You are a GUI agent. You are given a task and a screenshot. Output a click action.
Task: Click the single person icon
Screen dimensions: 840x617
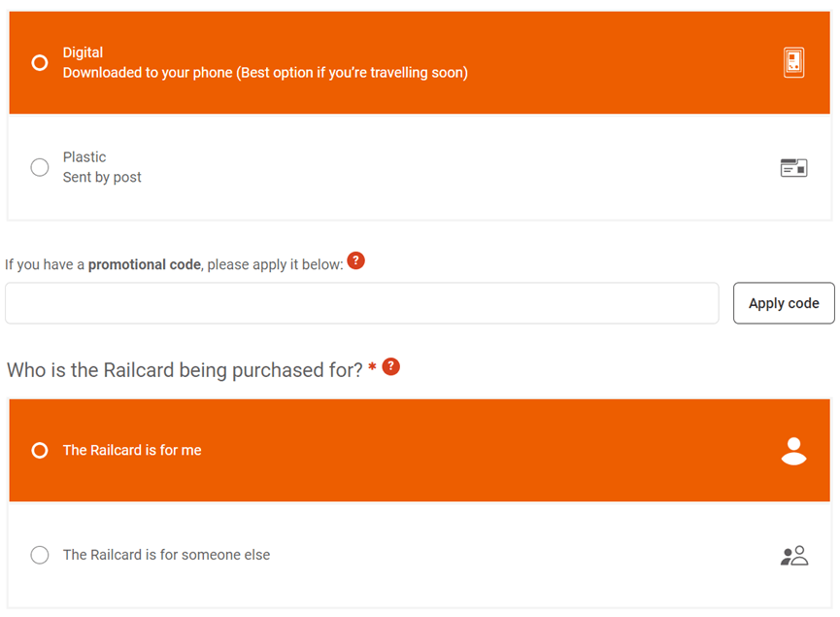click(x=793, y=451)
